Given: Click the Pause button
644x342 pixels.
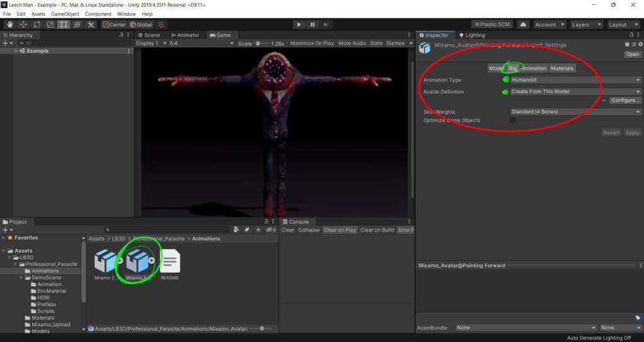Looking at the screenshot, I should click(x=312, y=25).
